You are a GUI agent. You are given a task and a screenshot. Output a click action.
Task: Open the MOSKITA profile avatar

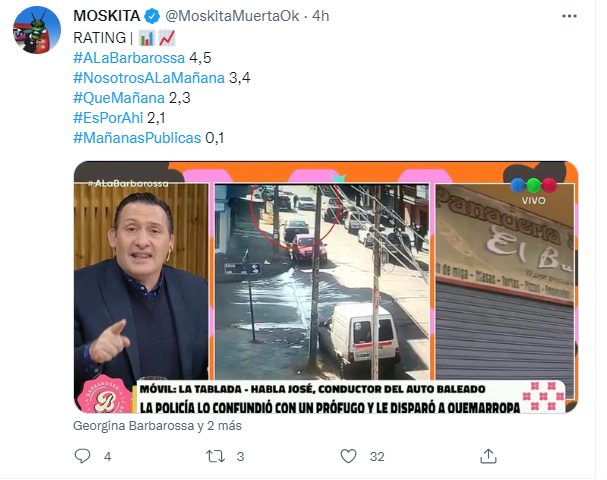pos(37,30)
